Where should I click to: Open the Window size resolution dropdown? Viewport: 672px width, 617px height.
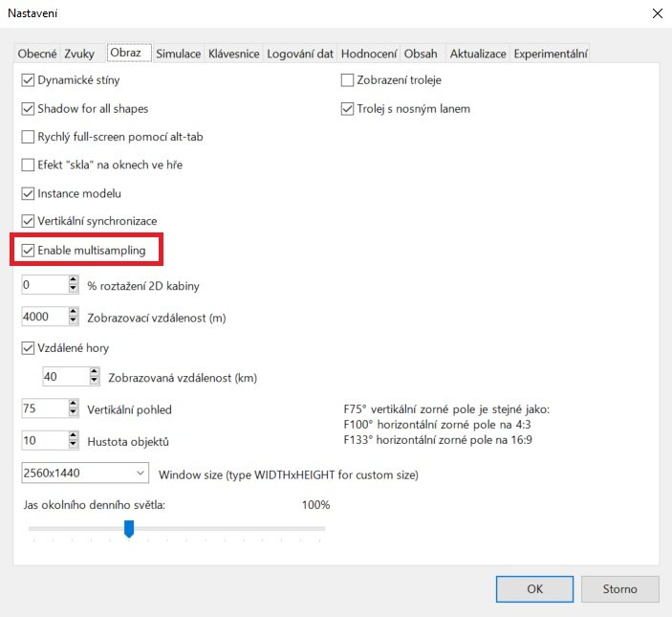pos(141,474)
